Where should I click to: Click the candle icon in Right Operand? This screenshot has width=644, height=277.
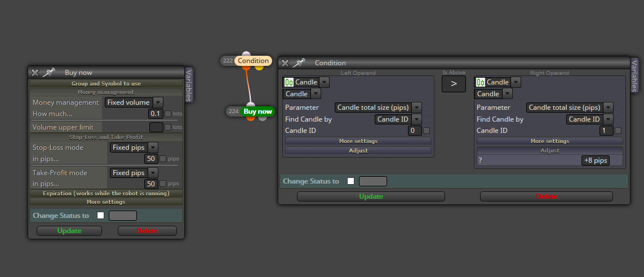click(x=481, y=82)
